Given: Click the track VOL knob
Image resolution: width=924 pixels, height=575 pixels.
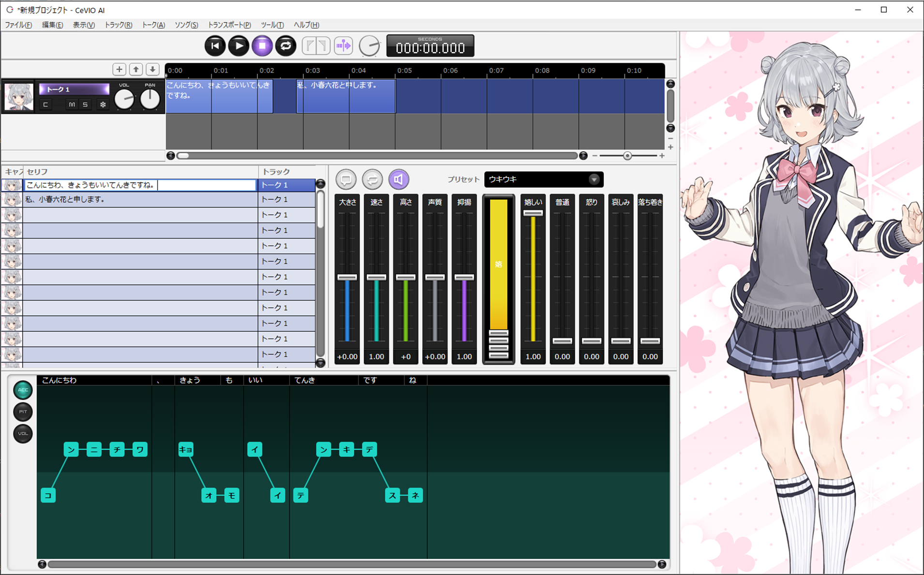Looking at the screenshot, I should 124,99.
